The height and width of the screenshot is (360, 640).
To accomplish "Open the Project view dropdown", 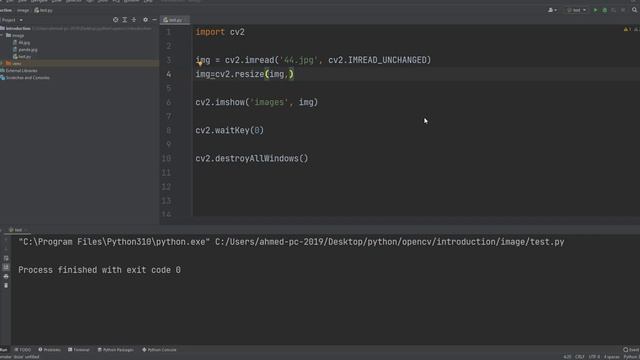I will 11,20.
